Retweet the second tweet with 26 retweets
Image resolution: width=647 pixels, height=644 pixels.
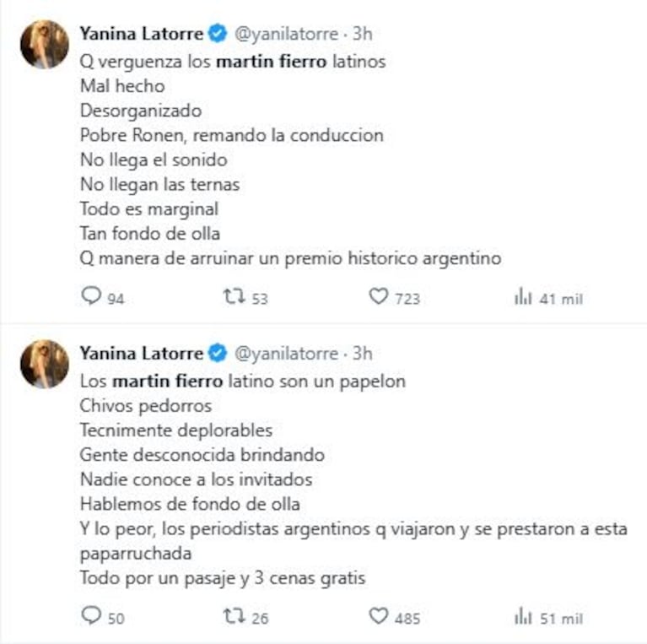pos(234,616)
